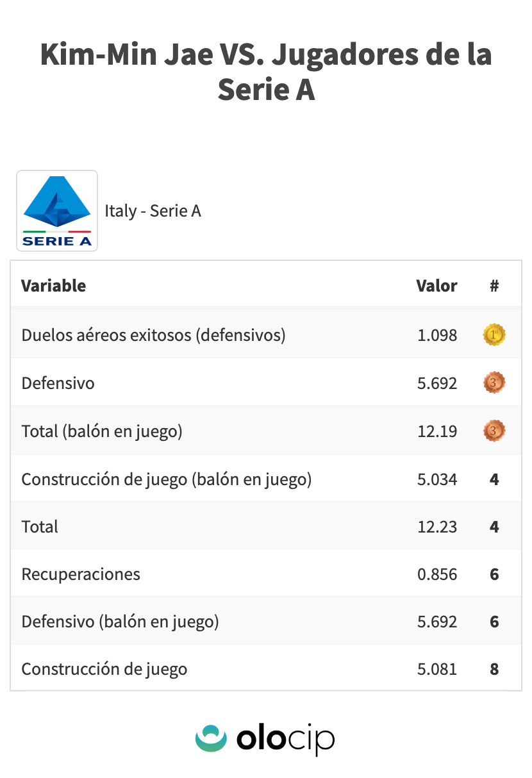The image size is (532, 778).
Task: Click the bronze medal in Defensivo row
Action: (494, 383)
